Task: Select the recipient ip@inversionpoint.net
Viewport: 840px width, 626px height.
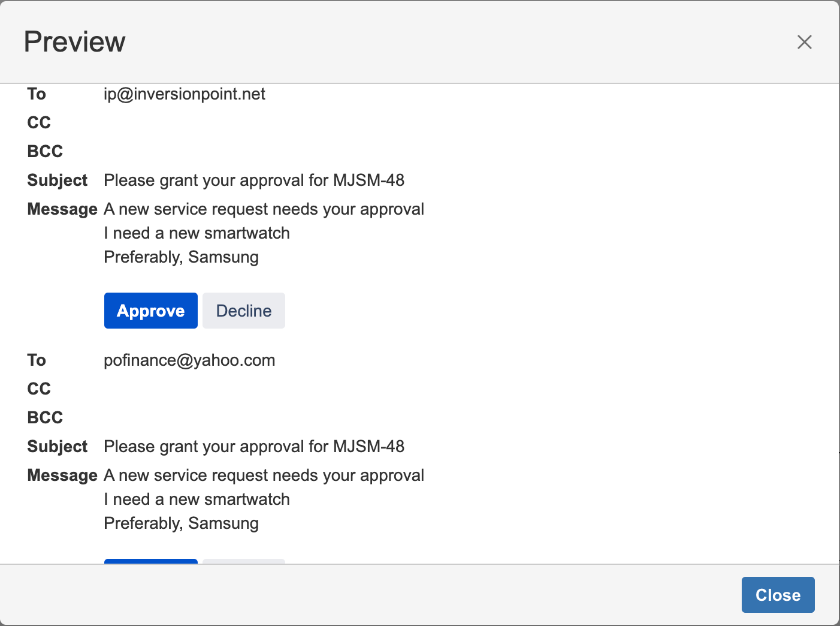Action: (x=185, y=94)
